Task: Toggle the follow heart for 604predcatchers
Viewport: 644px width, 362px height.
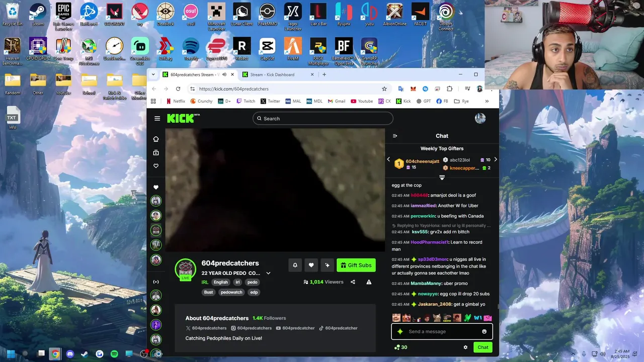Action: [311, 265]
